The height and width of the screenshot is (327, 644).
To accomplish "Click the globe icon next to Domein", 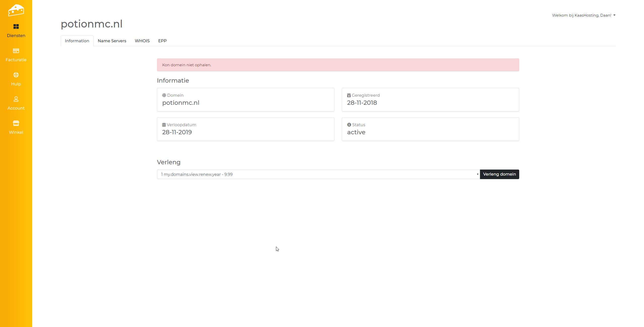I will click(x=164, y=95).
